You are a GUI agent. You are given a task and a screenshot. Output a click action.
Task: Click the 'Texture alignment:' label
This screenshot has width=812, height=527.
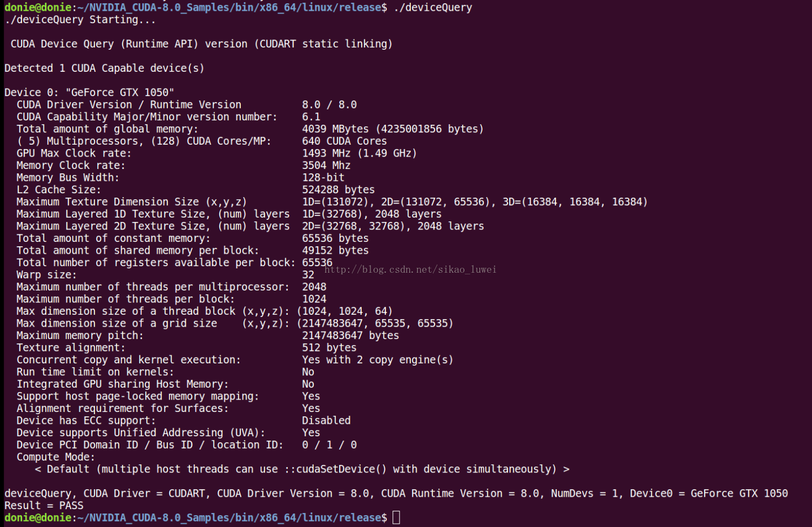coord(71,348)
